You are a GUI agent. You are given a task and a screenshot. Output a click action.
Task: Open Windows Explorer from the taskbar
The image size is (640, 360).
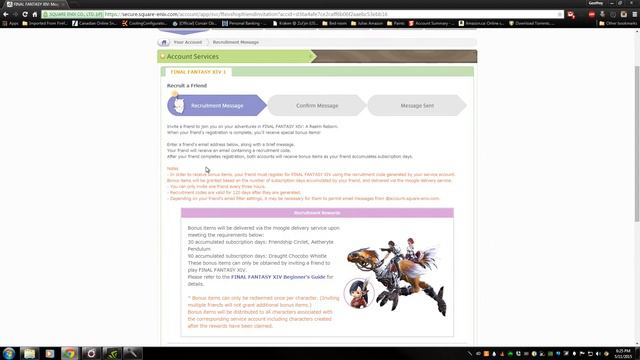(29, 353)
